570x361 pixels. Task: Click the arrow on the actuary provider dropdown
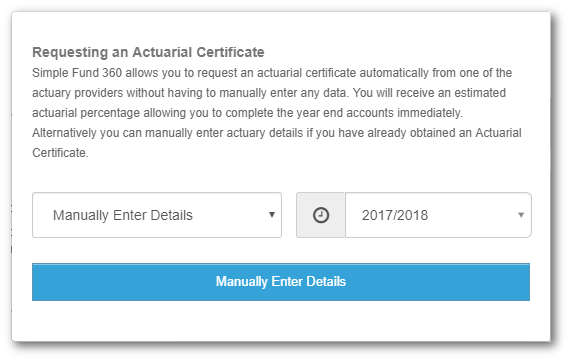tap(272, 215)
